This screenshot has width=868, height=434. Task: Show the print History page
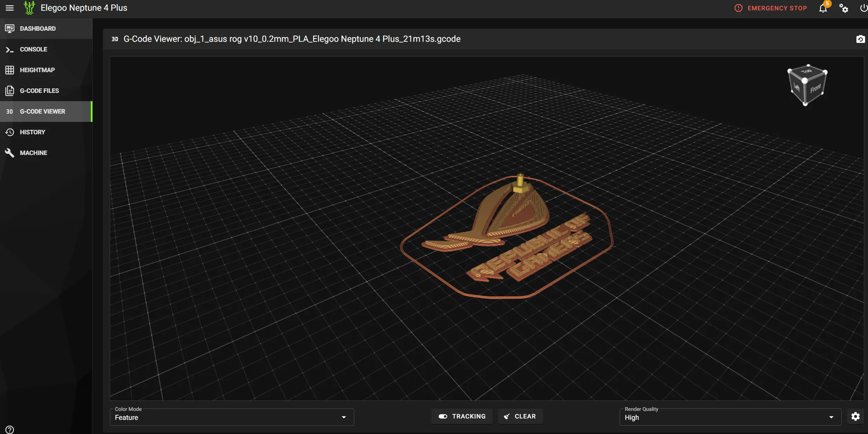46,132
